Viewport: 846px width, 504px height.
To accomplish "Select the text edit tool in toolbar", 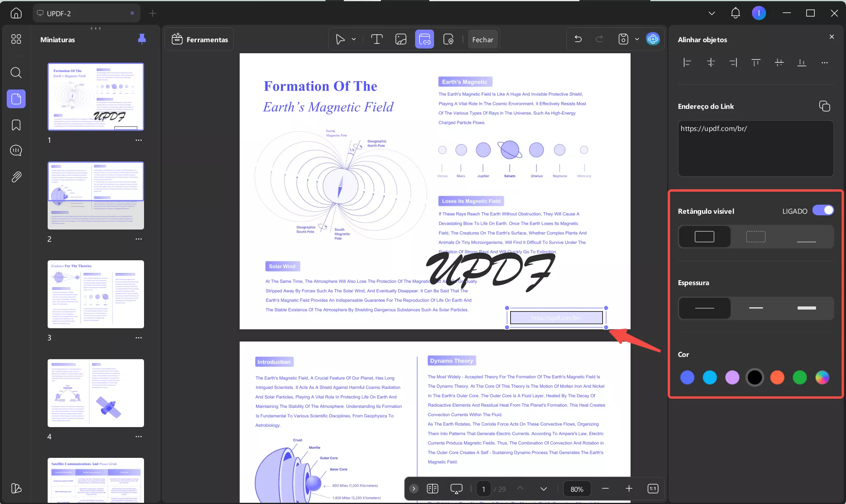I will (x=376, y=39).
